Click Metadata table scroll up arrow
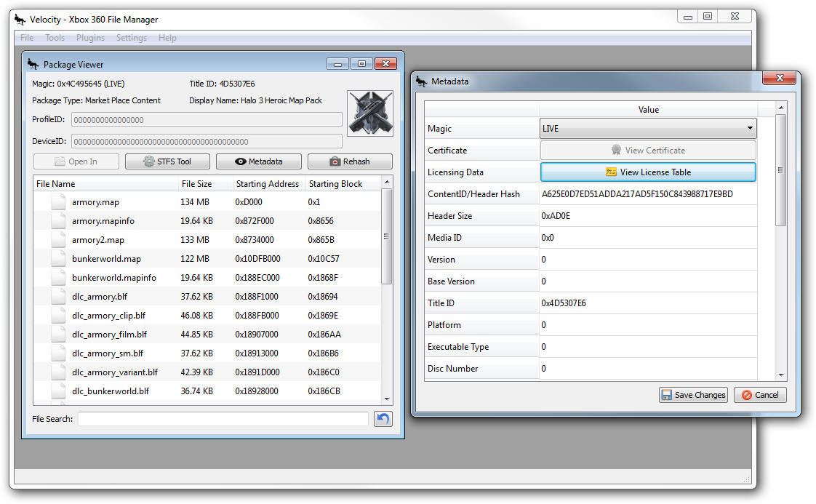The height and width of the screenshot is (504, 816). 780,108
